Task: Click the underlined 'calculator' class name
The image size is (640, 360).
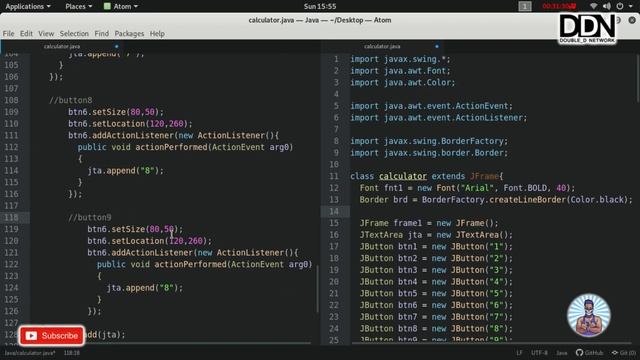Action: (x=403, y=176)
